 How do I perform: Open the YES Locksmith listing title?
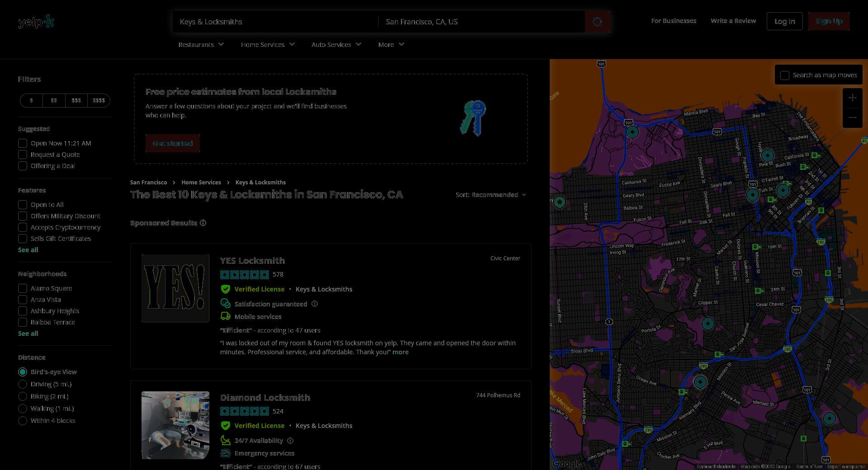[x=252, y=261]
